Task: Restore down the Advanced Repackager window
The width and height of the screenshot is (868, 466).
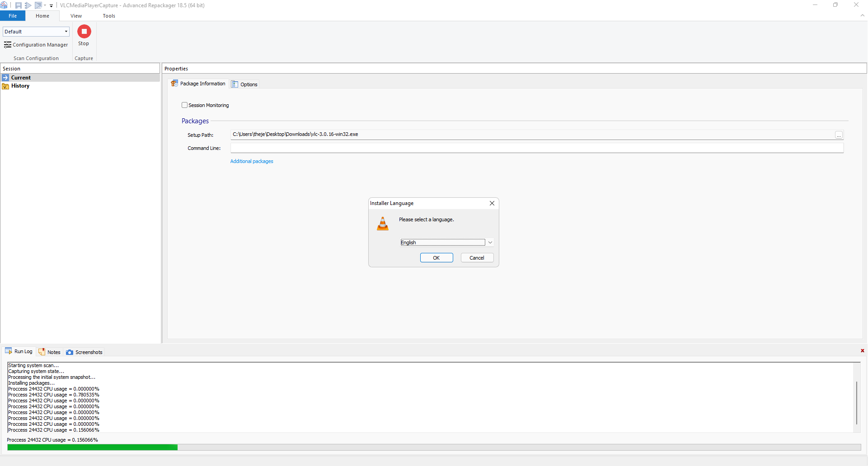Action: pyautogui.click(x=835, y=5)
